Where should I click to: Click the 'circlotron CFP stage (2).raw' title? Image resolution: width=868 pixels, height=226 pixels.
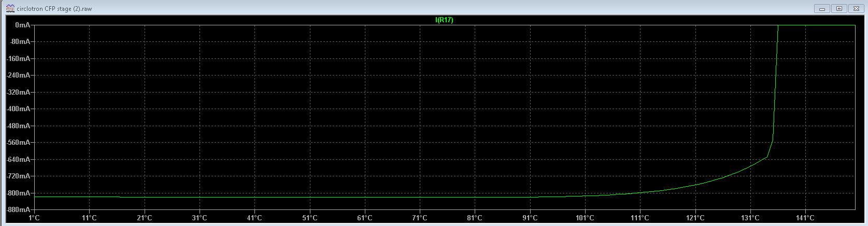pos(54,9)
